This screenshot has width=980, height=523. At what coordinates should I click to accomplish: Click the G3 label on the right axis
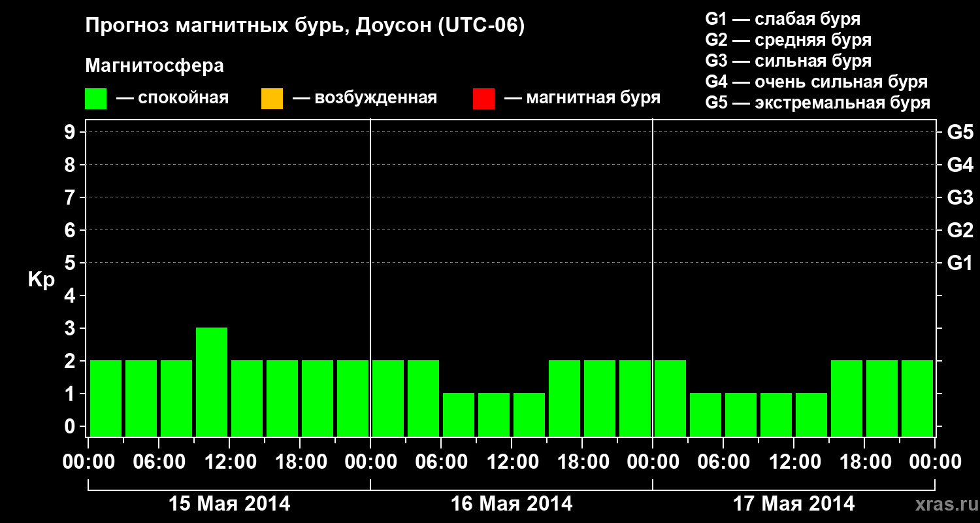click(x=960, y=197)
